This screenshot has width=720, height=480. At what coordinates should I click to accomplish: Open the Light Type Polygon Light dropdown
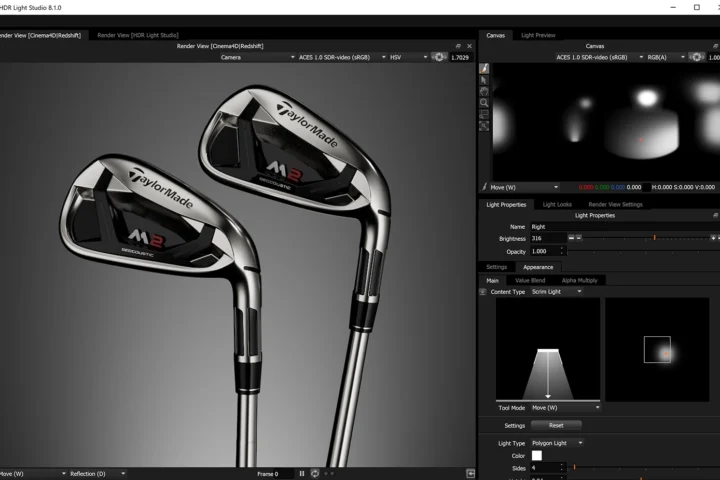[x=557, y=443]
